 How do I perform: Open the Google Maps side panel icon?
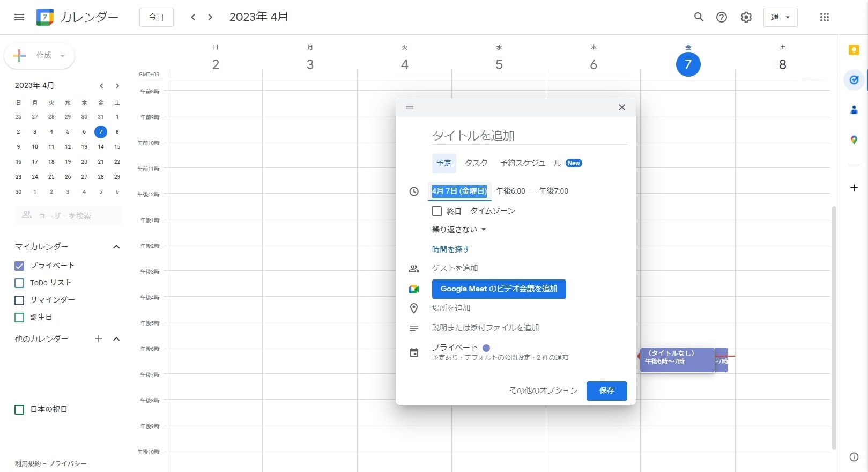[x=854, y=140]
